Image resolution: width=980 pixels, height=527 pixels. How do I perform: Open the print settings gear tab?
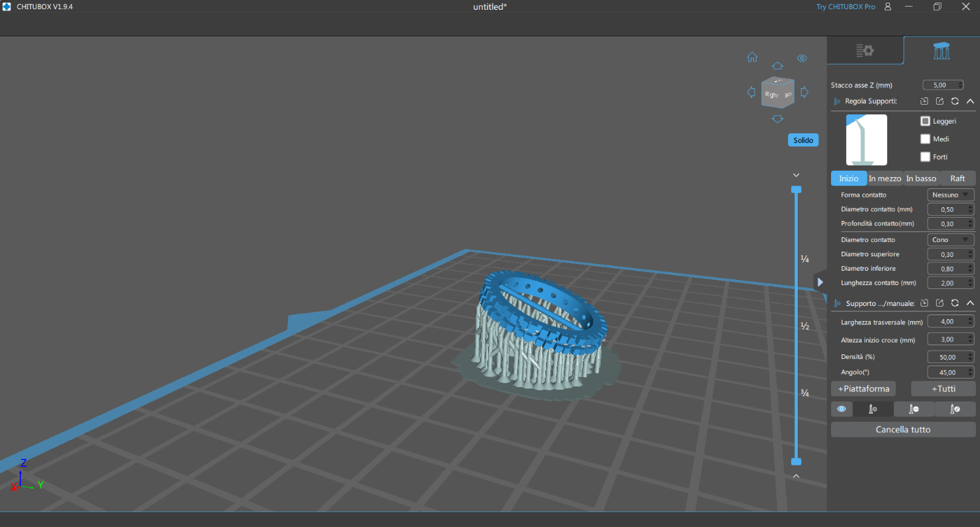[865, 50]
